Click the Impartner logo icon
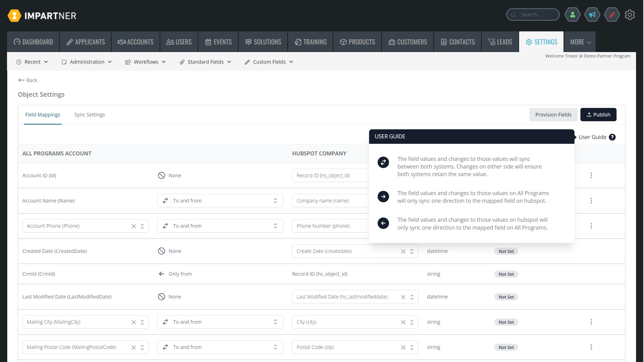 [15, 15]
